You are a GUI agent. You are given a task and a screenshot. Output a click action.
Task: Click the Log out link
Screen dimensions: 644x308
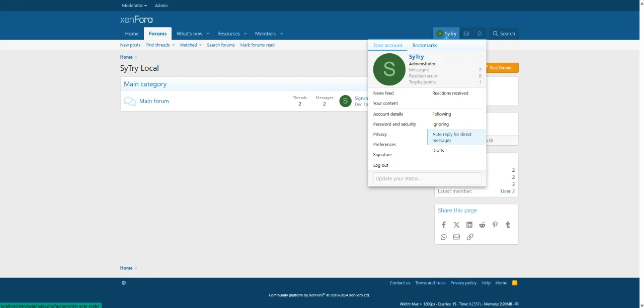(x=381, y=165)
